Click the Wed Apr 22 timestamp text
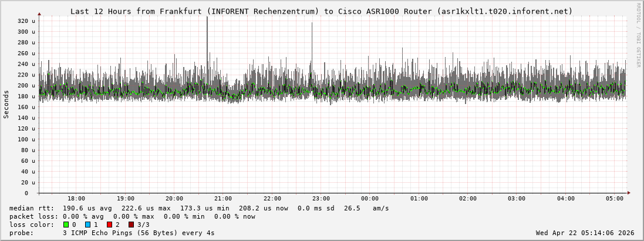 pos(585,233)
